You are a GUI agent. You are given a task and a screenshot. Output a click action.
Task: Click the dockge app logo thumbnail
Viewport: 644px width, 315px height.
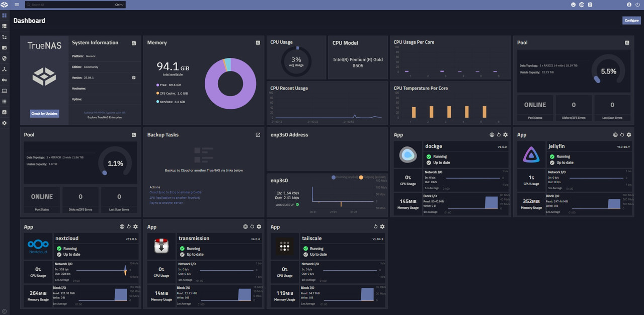(408, 155)
